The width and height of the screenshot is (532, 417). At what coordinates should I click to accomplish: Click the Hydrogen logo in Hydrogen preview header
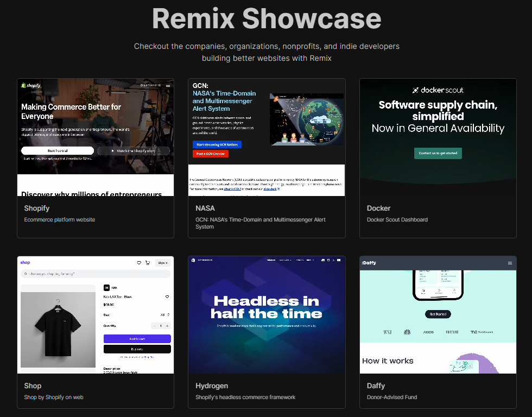[193, 260]
